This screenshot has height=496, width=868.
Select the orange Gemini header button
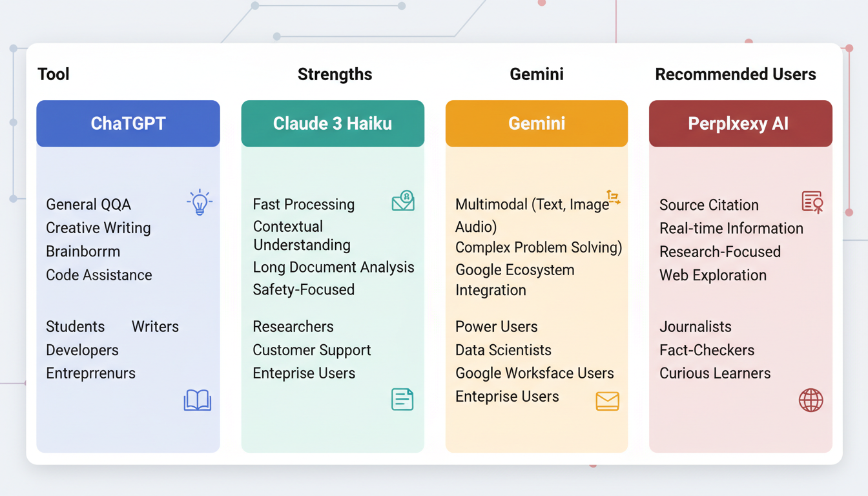(537, 123)
